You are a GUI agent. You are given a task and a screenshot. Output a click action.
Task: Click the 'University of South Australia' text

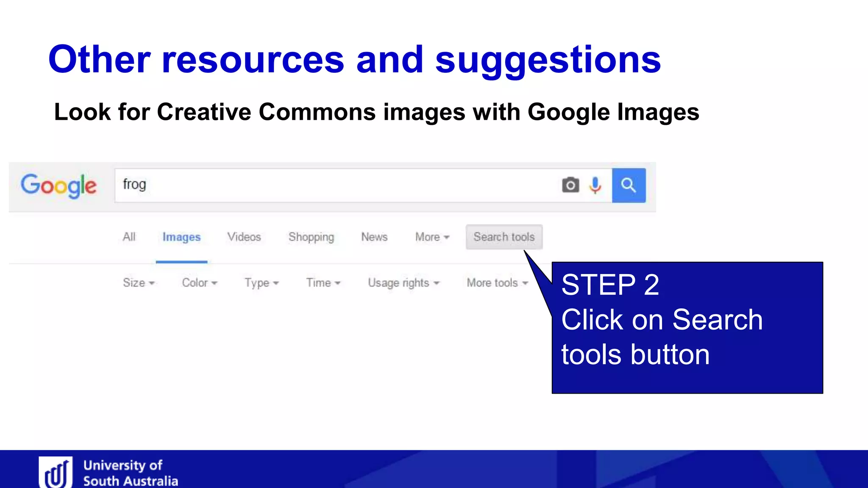point(131,473)
